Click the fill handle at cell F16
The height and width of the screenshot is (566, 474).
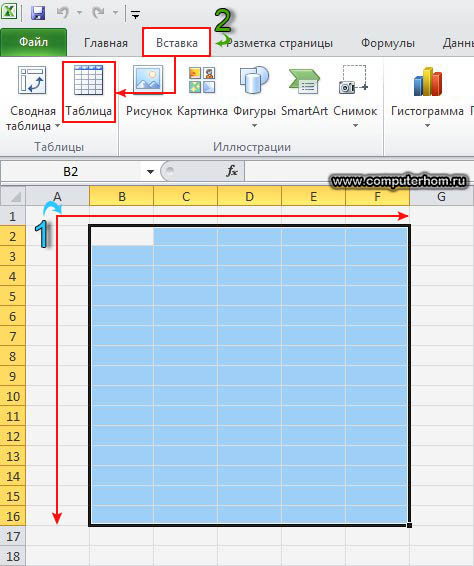click(x=409, y=526)
